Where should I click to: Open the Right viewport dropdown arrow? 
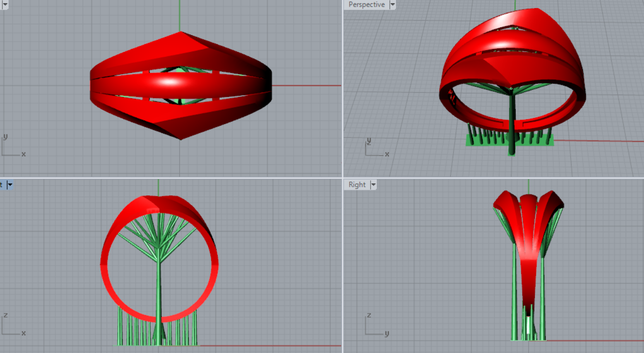tap(373, 185)
